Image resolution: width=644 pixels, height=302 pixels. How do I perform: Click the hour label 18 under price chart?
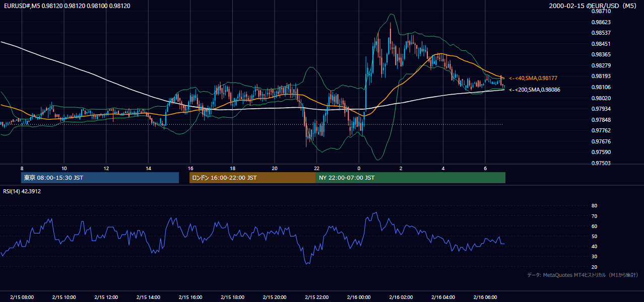click(x=232, y=168)
